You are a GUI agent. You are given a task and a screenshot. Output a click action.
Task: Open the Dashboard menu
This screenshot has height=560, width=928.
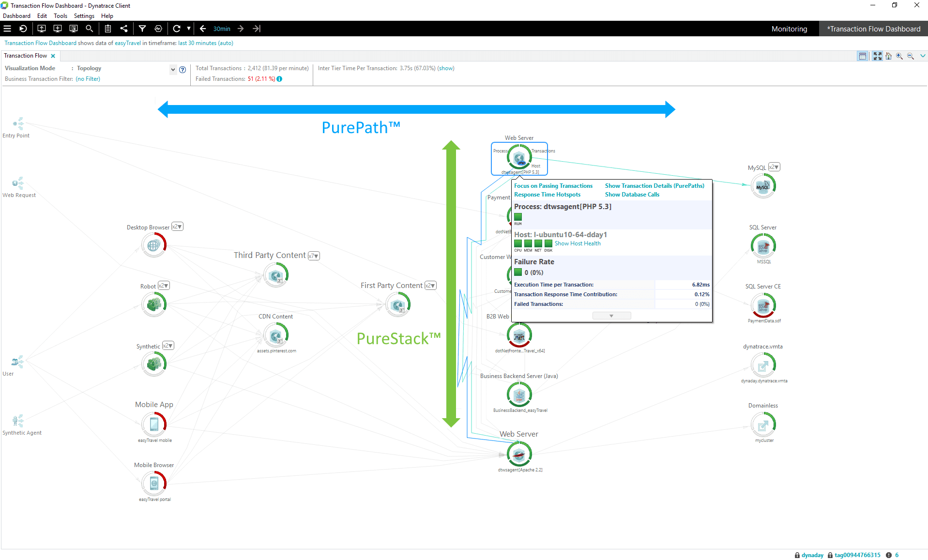tap(16, 16)
